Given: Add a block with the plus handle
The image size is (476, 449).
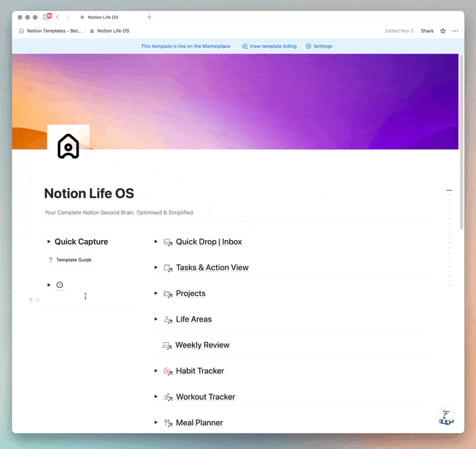Looking at the screenshot, I should pos(30,300).
